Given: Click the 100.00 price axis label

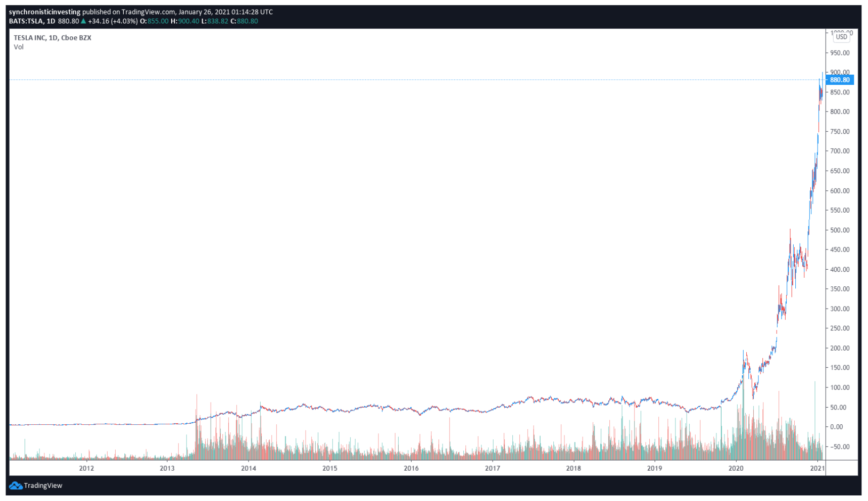Looking at the screenshot, I should pos(840,388).
